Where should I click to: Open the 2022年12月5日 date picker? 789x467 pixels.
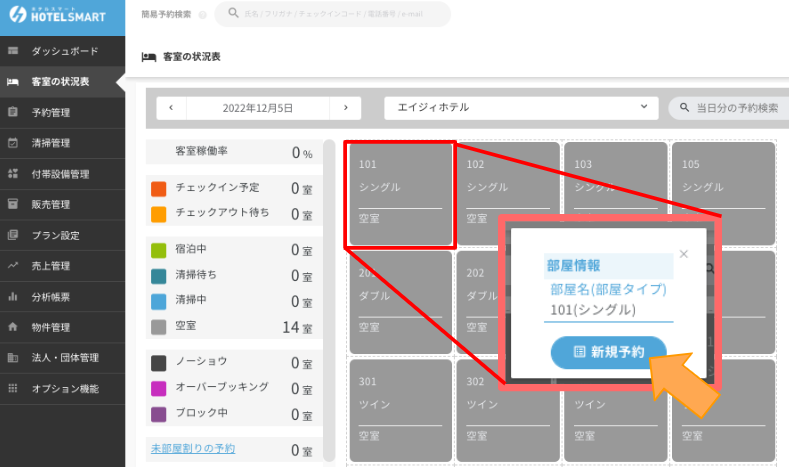(258, 108)
